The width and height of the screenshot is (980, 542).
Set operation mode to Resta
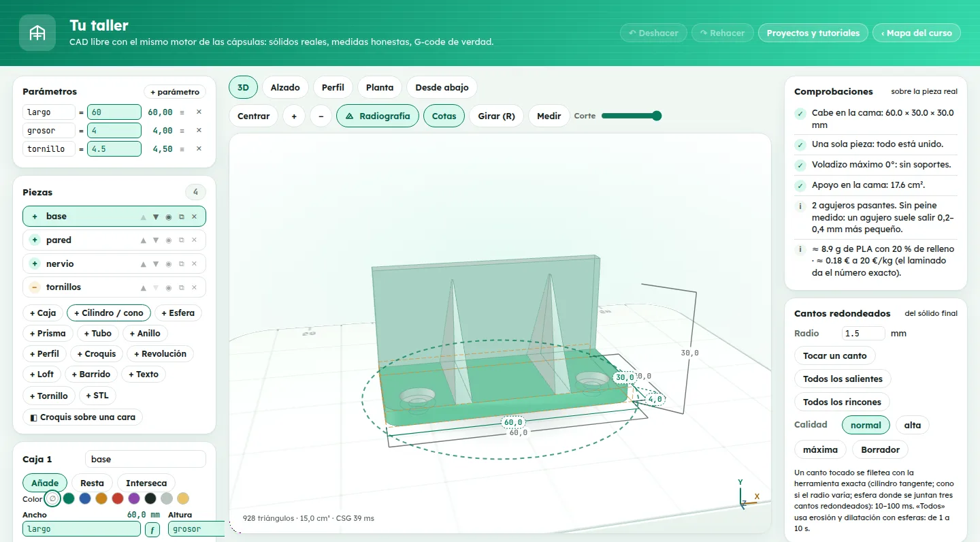[92, 483]
